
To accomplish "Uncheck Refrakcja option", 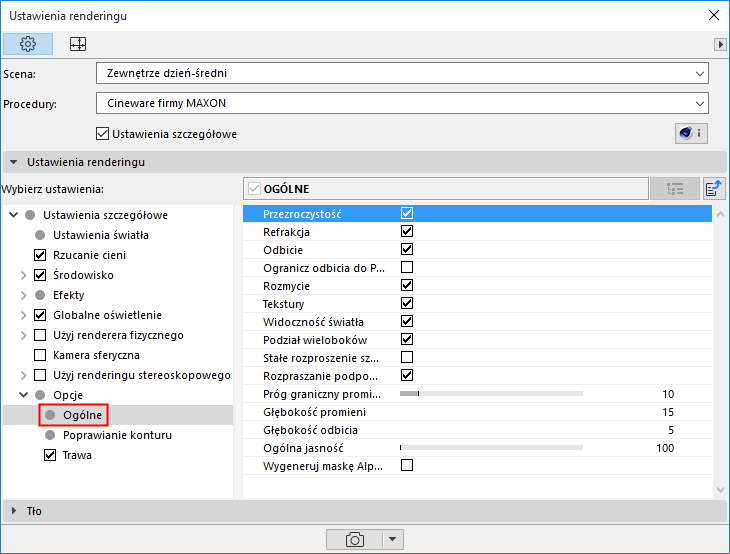I will click(x=407, y=231).
